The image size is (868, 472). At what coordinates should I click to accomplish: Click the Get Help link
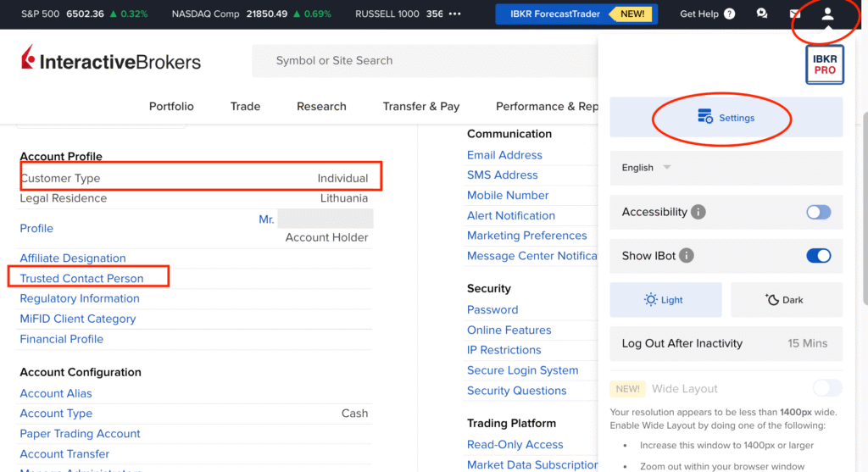click(698, 14)
